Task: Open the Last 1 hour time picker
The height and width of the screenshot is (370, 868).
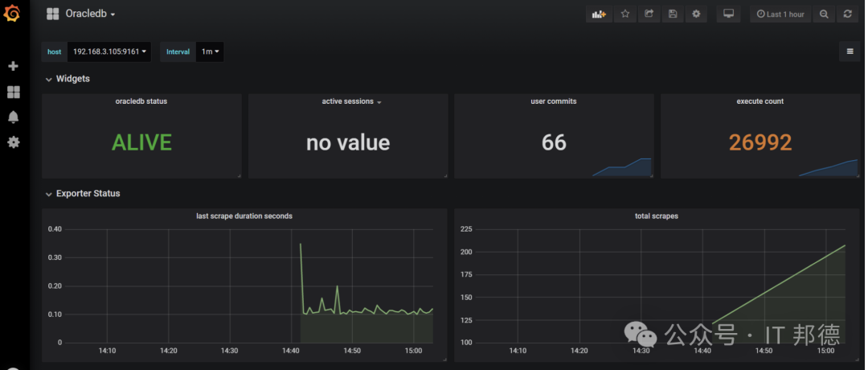Action: (x=780, y=14)
